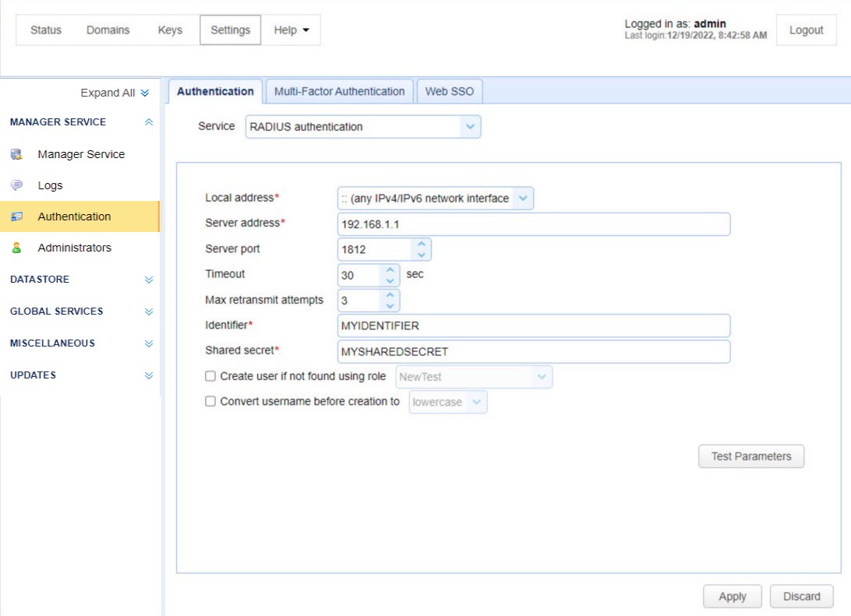Click Expand All double-chevron icon

click(x=145, y=93)
